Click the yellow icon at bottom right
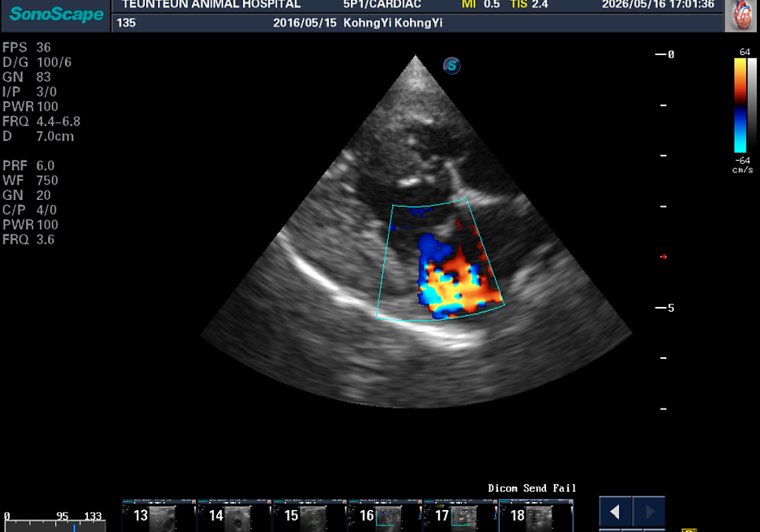This screenshot has width=760, height=532. (688, 530)
